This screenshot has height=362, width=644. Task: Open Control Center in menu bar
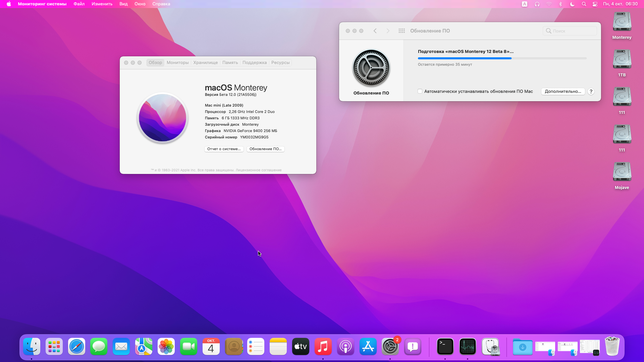tap(595, 4)
